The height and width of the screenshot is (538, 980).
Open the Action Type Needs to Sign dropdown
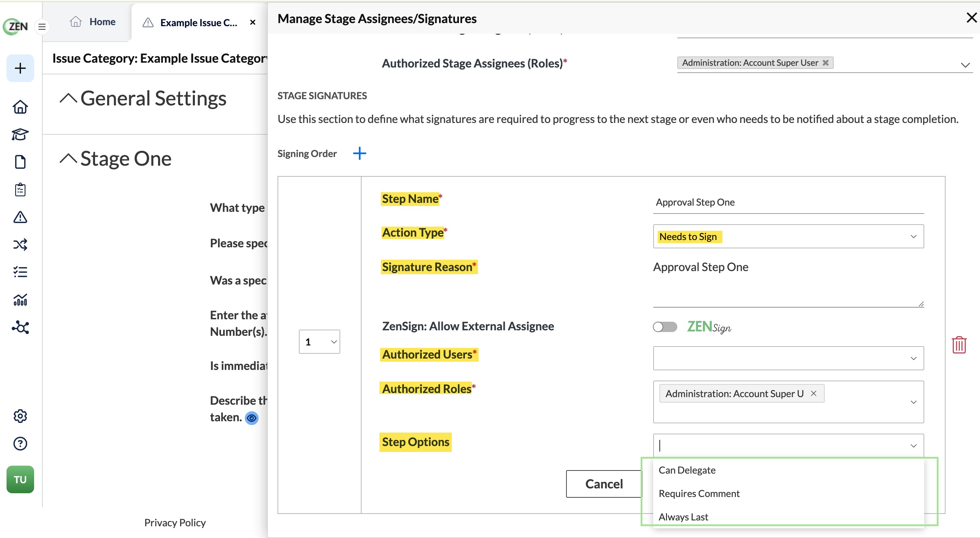tap(788, 237)
